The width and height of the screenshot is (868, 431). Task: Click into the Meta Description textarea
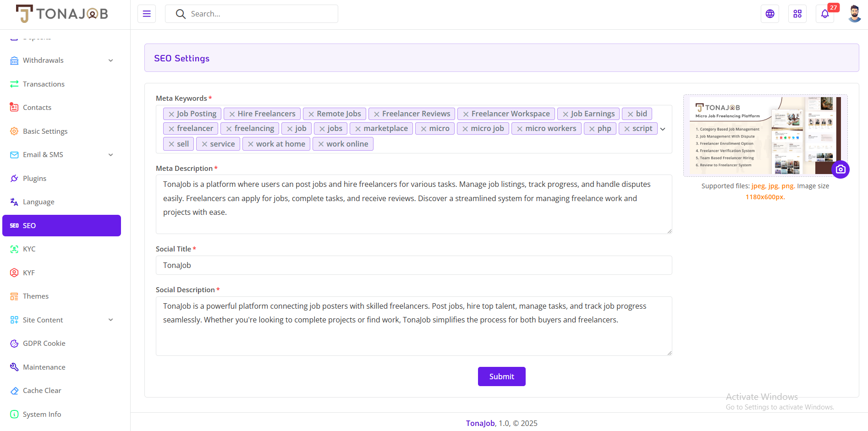(x=414, y=204)
